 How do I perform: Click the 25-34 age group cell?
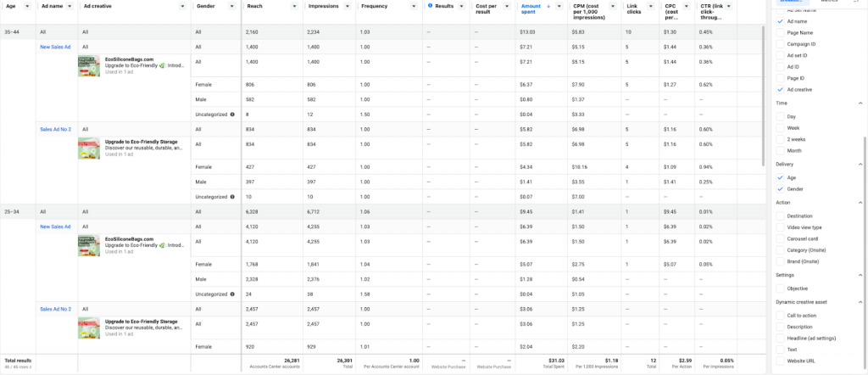[x=18, y=211]
